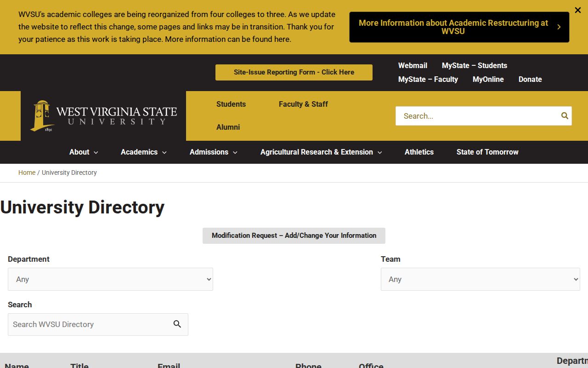Click the Email column header
This screenshot has width=588, height=368.
coord(169,365)
